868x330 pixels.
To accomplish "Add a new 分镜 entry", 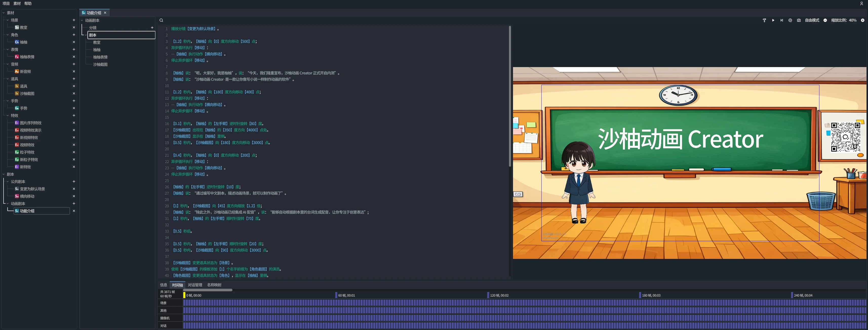I will 152,28.
